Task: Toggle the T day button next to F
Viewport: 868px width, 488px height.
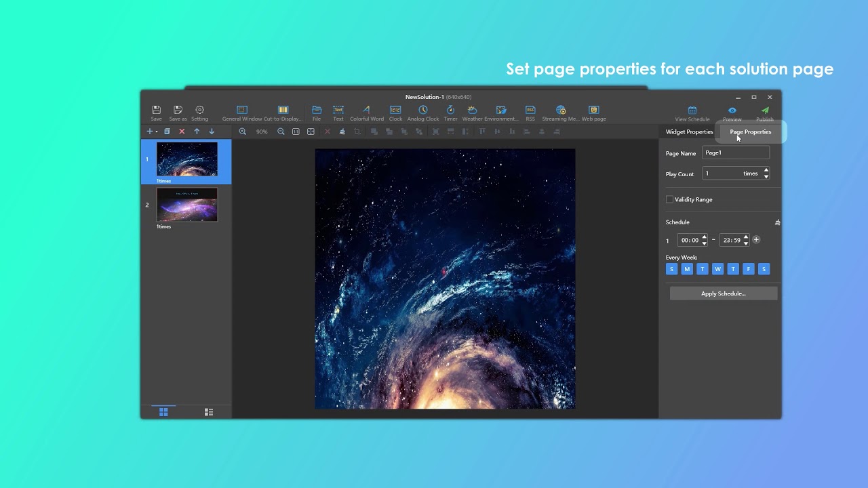Action: (x=733, y=269)
